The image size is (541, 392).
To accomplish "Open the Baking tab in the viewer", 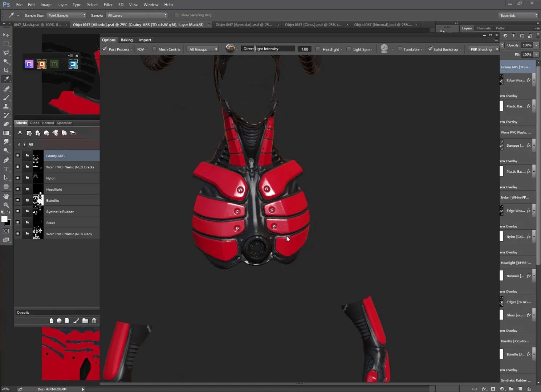I will point(127,40).
